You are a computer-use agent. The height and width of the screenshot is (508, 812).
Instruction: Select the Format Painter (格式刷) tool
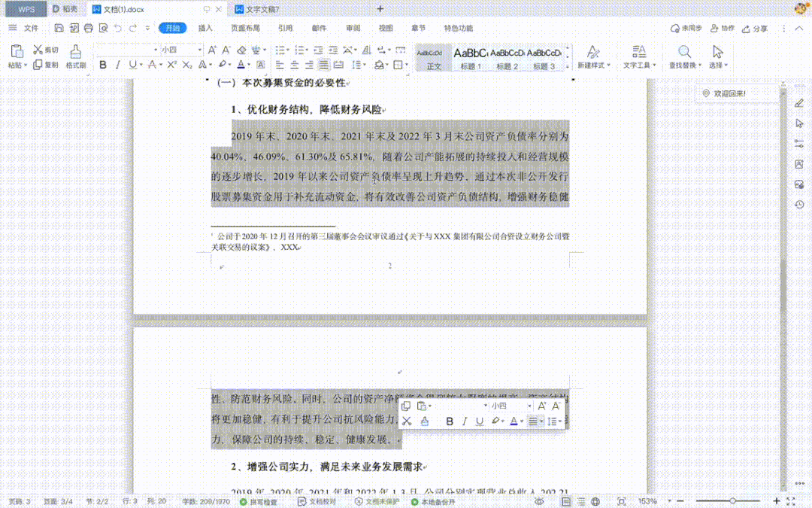75,58
